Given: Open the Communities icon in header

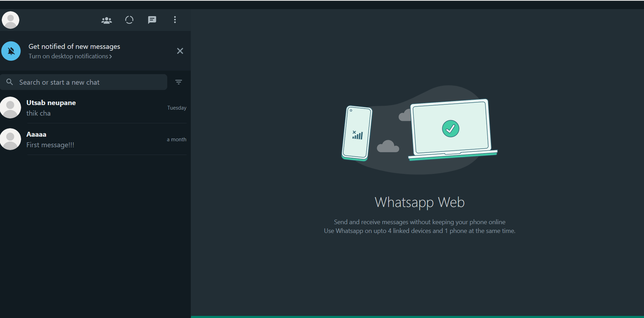Looking at the screenshot, I should click(106, 20).
